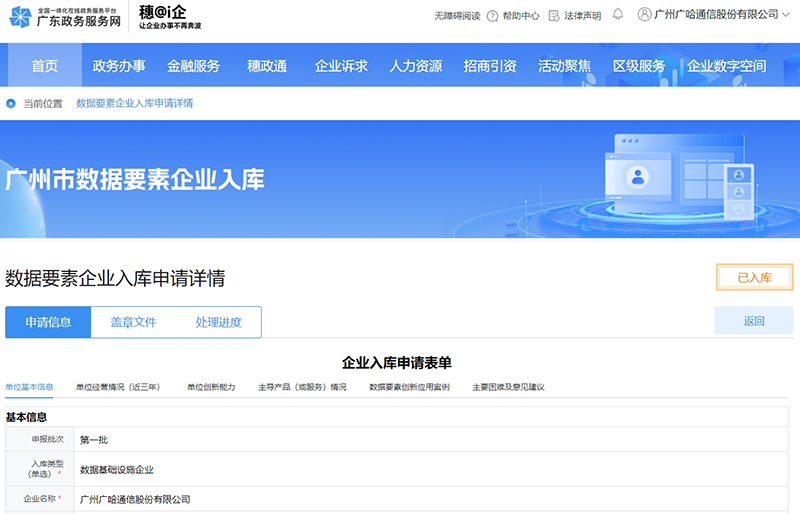Screen dimensions: 800x514
Task: Click the 企业名称 field value
Action: [135, 499]
